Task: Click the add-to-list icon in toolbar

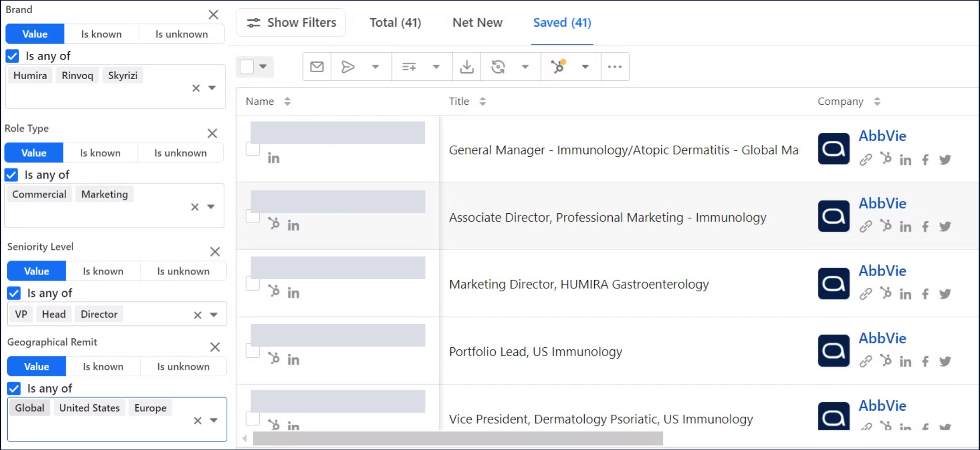Action: point(408,66)
